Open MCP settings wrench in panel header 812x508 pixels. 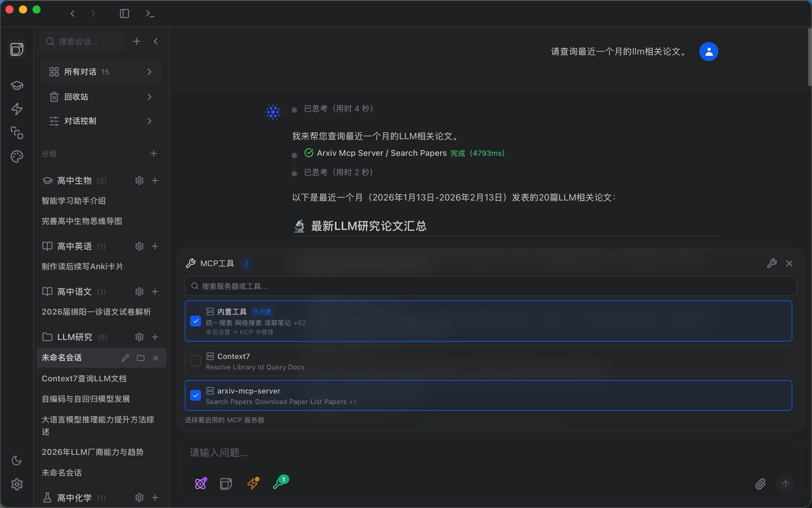pos(772,263)
